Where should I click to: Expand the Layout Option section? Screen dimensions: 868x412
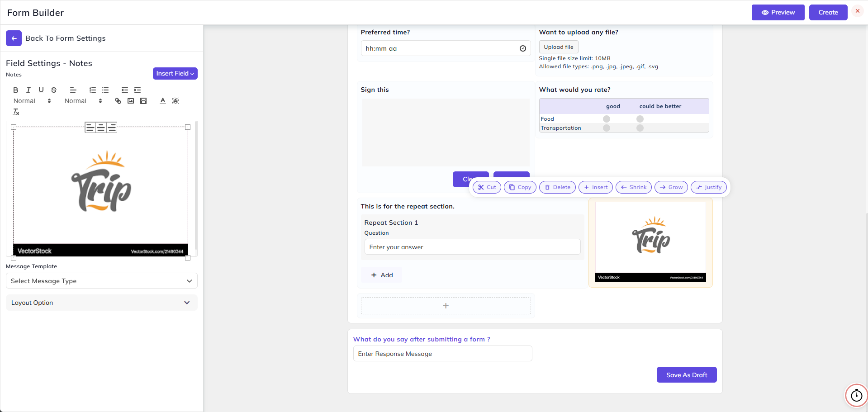coord(102,303)
